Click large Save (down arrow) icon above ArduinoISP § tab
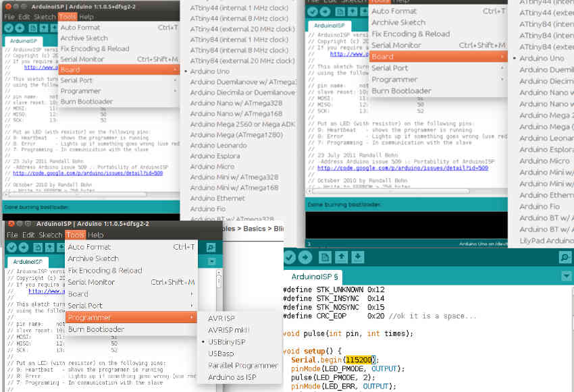The height and width of the screenshot is (392, 574). pyautogui.click(x=358, y=258)
